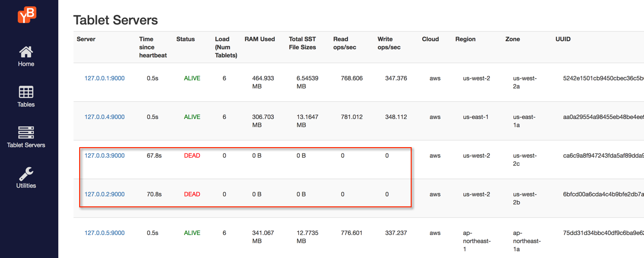Open dead server link 127.0.0.2:9000

coord(104,194)
